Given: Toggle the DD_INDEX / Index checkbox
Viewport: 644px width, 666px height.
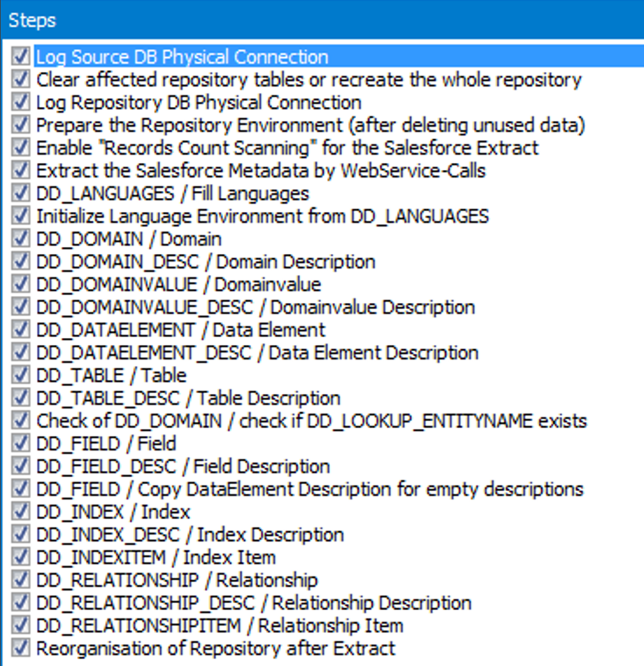Looking at the screenshot, I should [x=20, y=512].
